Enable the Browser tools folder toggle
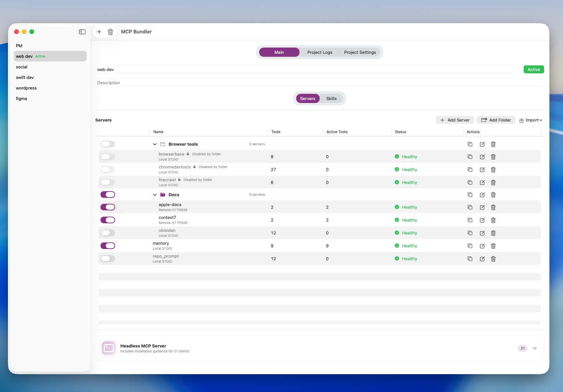 [x=108, y=144]
